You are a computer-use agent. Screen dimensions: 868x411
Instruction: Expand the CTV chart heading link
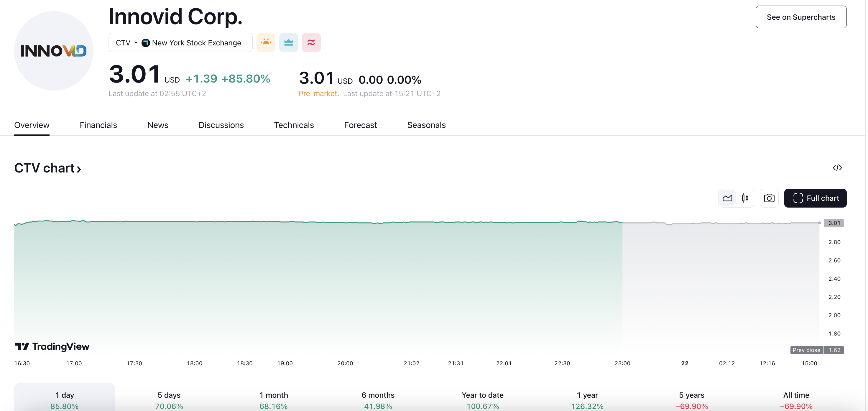47,168
